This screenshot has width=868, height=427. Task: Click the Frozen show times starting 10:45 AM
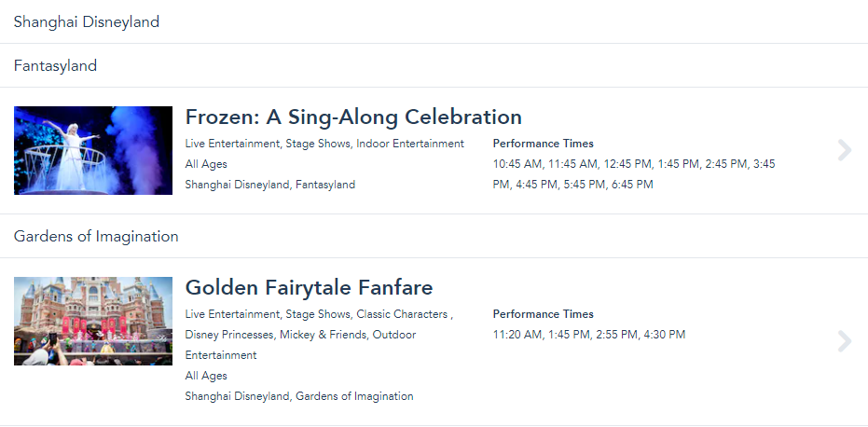pos(633,174)
